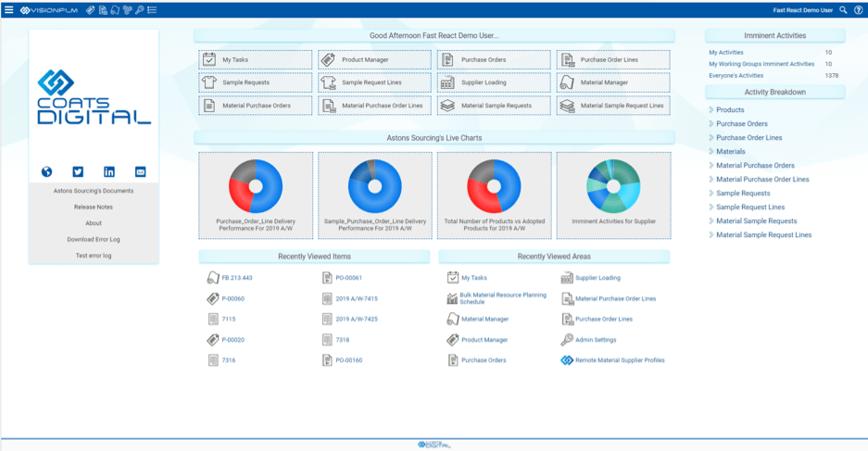
Task: Open Supplier Loading in Recently Viewed Areas
Action: [x=591, y=278]
